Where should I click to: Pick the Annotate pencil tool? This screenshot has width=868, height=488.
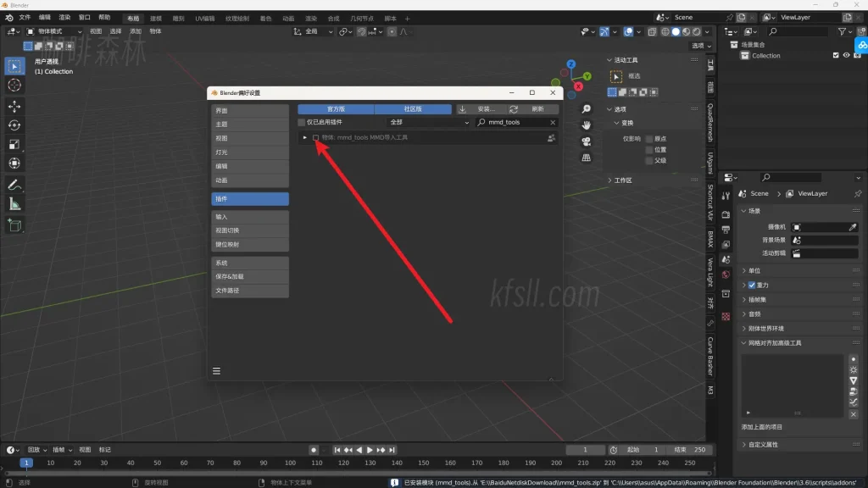15,184
